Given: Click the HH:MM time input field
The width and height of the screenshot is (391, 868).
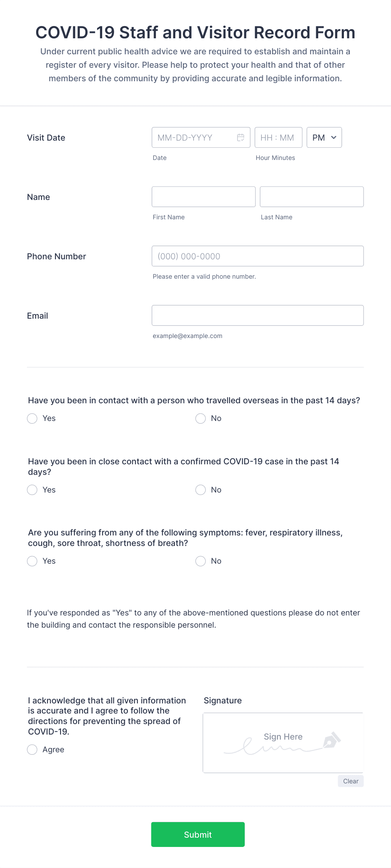Looking at the screenshot, I should [x=278, y=137].
